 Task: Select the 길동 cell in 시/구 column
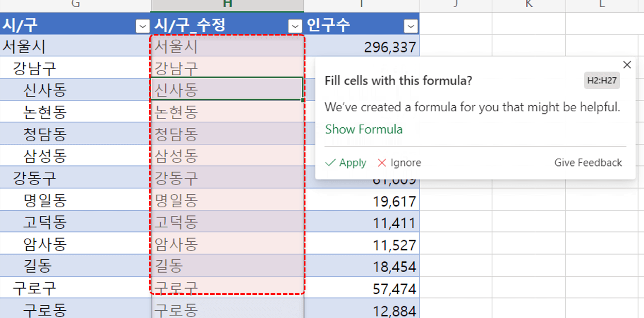coord(75,266)
